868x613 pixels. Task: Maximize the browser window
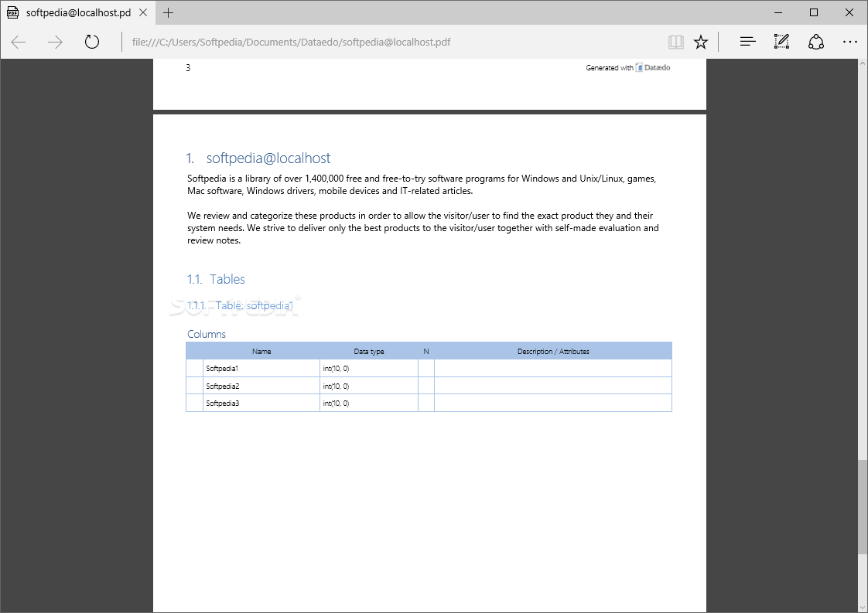(x=814, y=12)
